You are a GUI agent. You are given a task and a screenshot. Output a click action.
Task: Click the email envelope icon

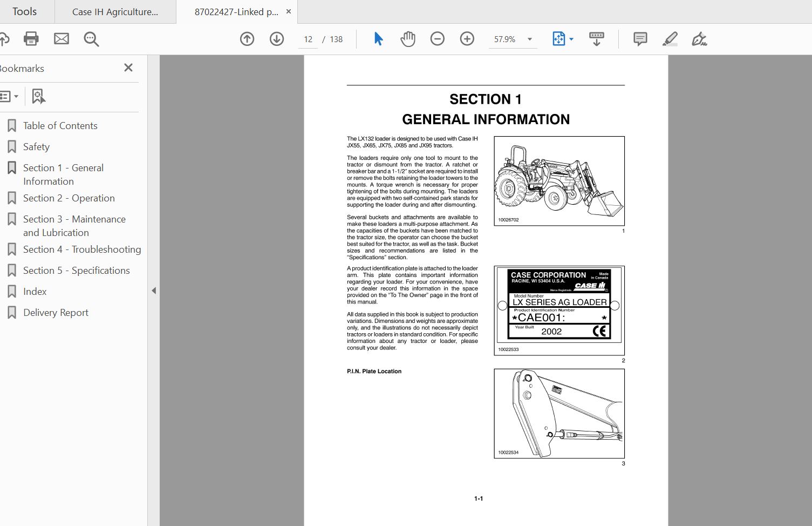click(62, 39)
